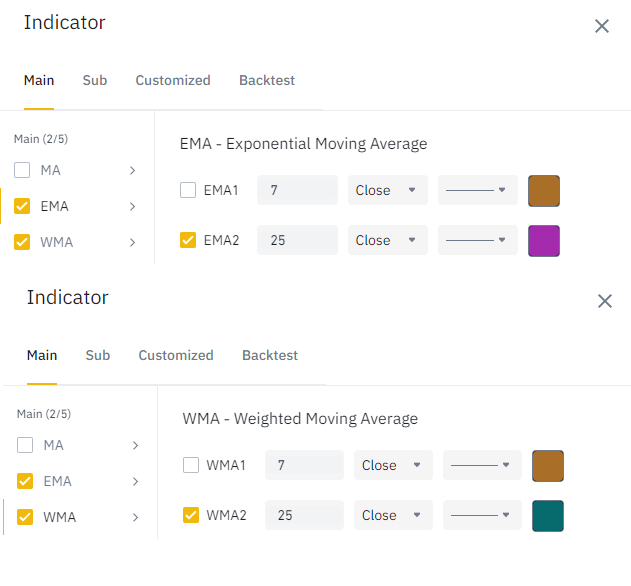Change the brown WMA1 color swatch

pos(548,465)
